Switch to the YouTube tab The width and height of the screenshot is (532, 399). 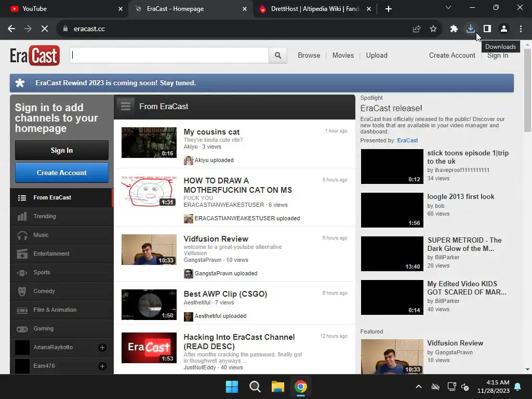point(64,9)
